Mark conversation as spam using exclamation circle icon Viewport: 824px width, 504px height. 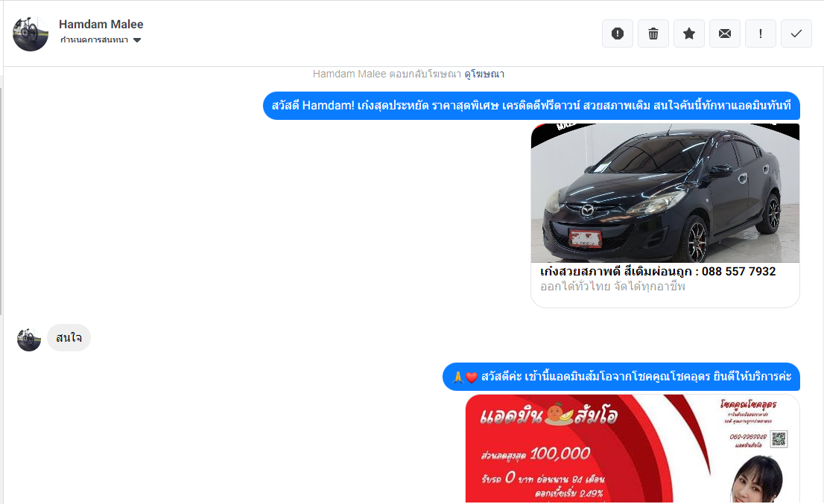[618, 34]
